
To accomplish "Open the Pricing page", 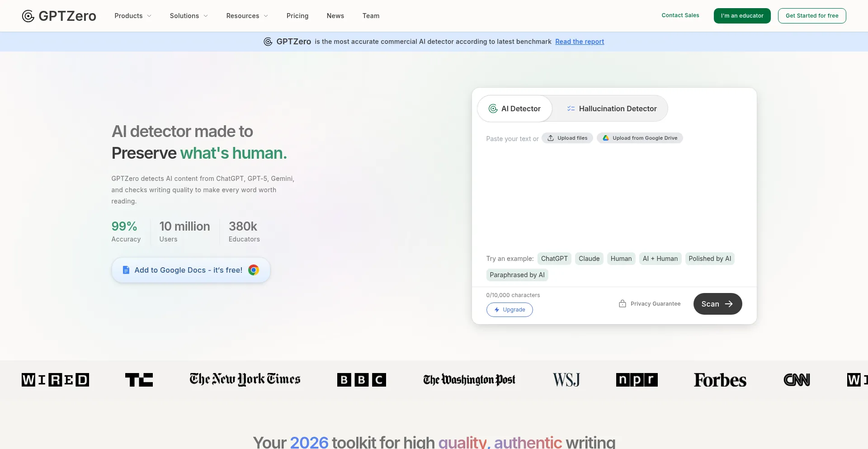I will (297, 16).
